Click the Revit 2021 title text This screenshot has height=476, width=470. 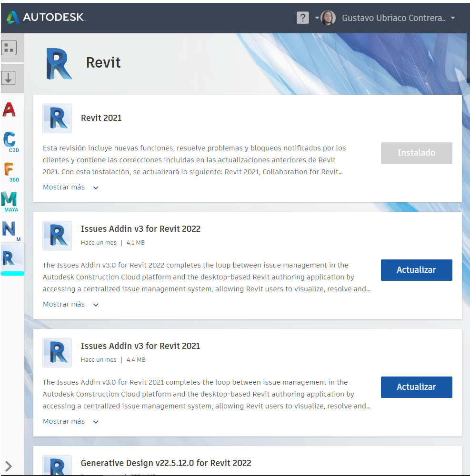tap(101, 118)
